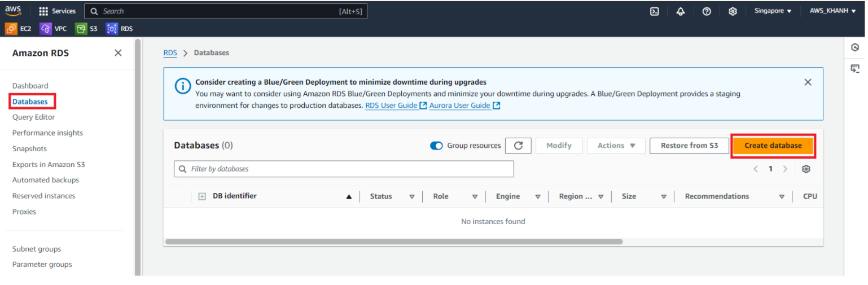Toggle the Group resources switch
Viewport: 868px width, 285px height.
coord(436,146)
